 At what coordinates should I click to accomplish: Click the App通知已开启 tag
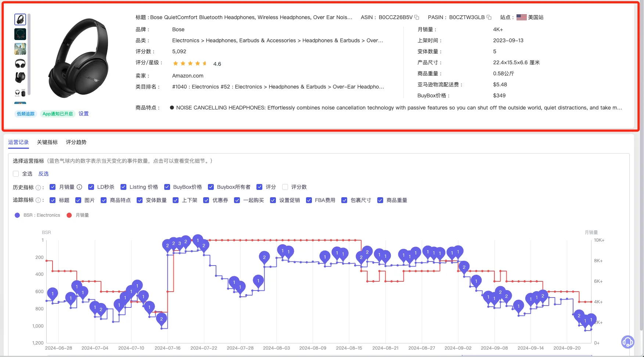click(58, 114)
